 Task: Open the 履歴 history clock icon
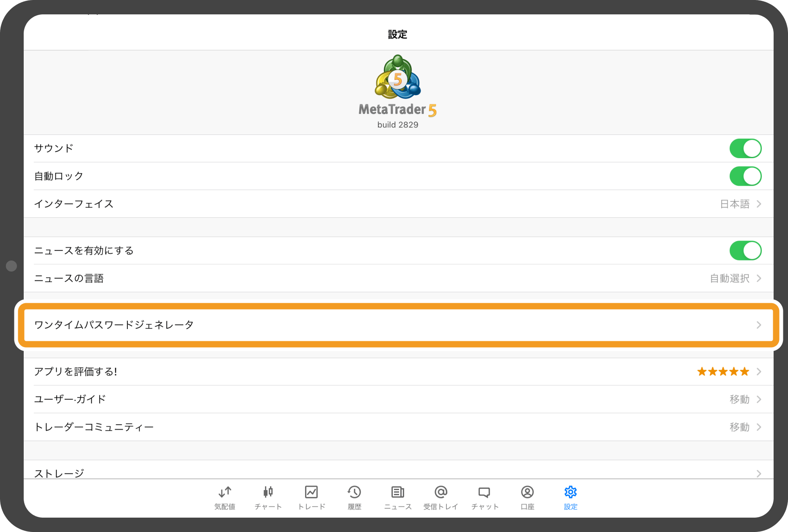pyautogui.click(x=354, y=492)
